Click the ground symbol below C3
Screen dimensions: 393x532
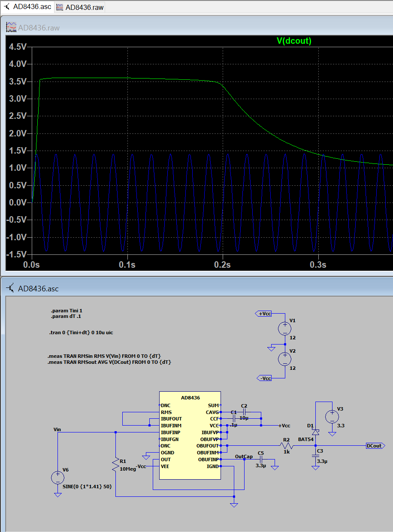click(315, 468)
